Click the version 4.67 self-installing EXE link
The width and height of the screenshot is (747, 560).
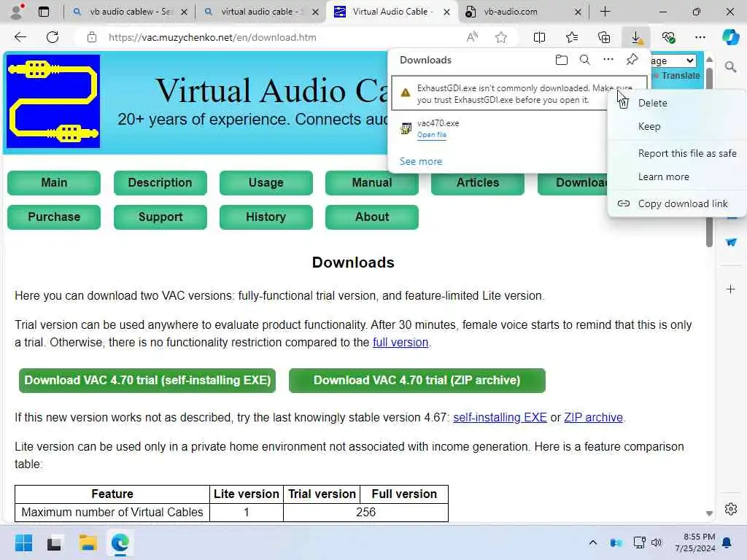[x=500, y=417]
